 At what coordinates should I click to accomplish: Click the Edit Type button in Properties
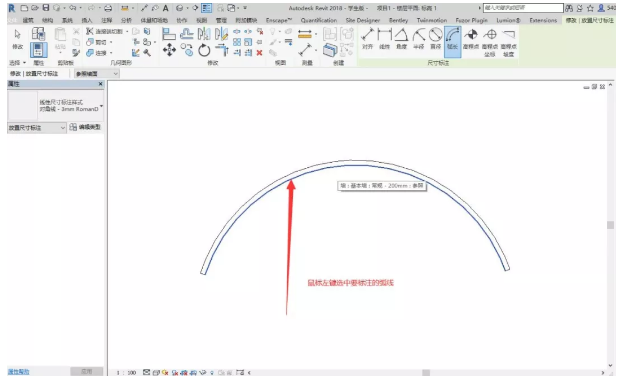(x=85, y=127)
